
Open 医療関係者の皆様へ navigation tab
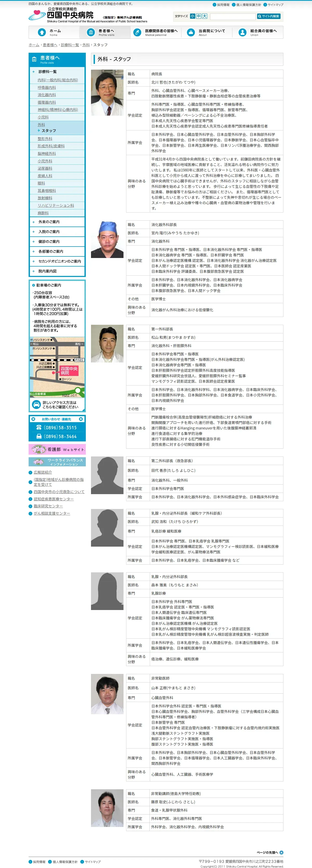156,32
